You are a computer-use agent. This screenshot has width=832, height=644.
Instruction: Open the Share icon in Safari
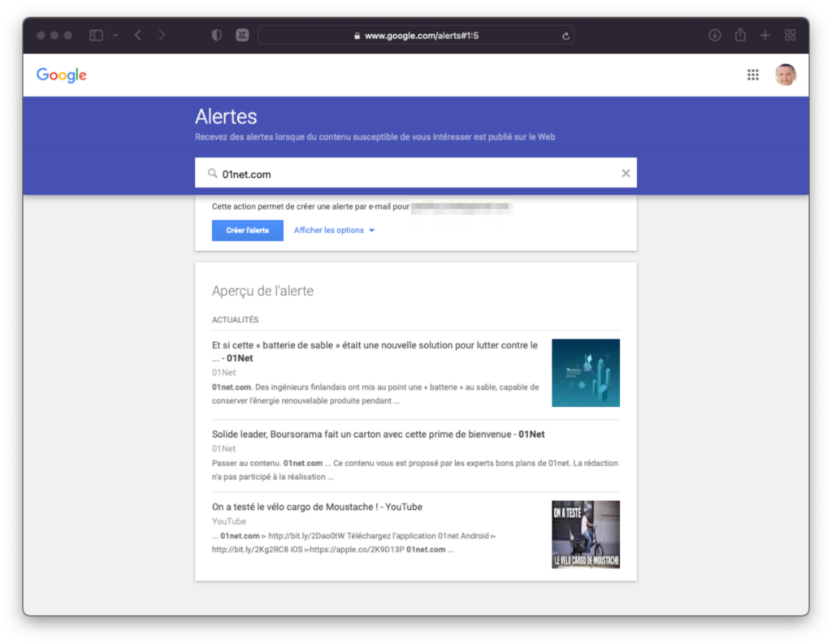pos(740,35)
